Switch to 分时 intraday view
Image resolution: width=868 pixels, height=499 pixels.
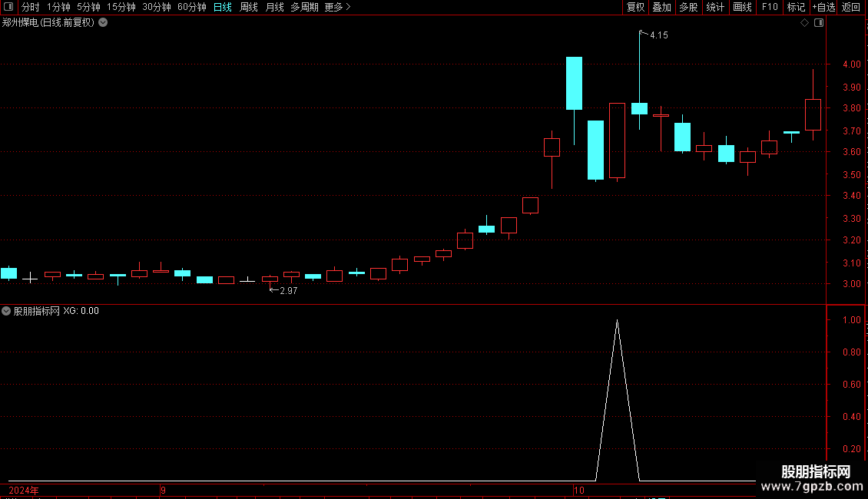click(31, 7)
